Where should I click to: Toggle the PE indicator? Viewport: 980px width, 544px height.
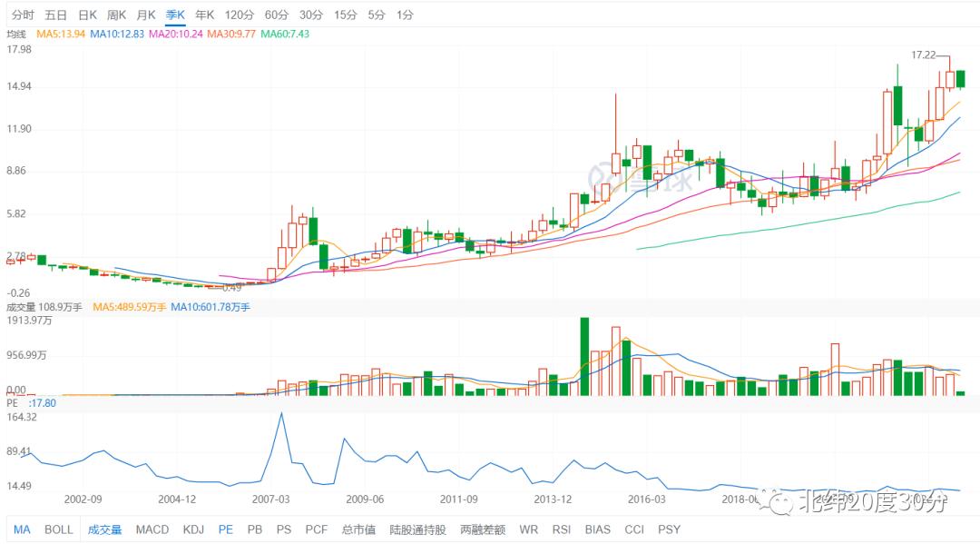[x=226, y=529]
